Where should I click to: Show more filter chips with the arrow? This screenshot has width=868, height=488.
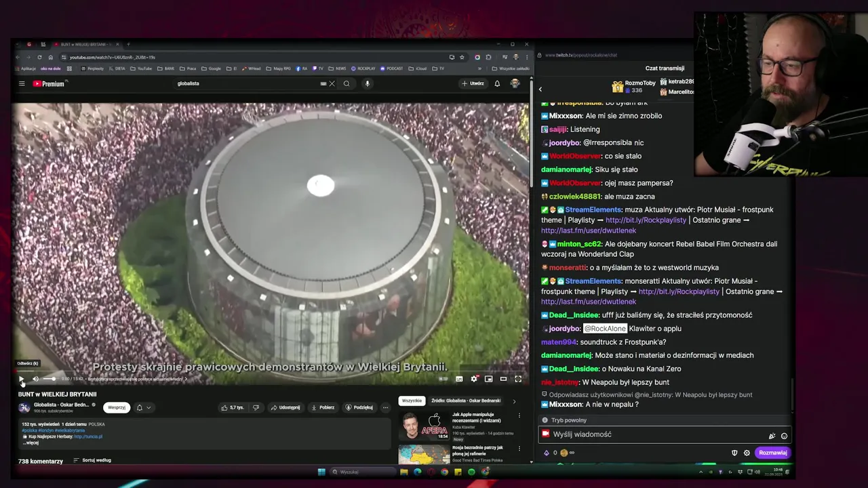pos(514,401)
